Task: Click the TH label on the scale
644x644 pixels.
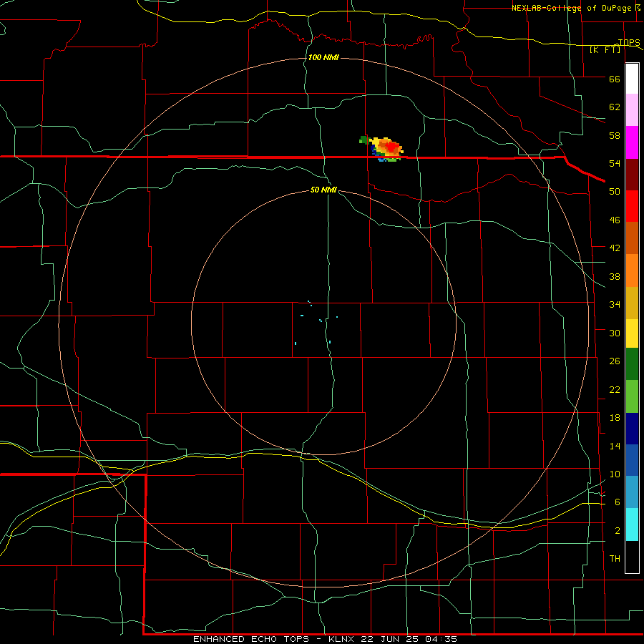Action: tap(615, 559)
